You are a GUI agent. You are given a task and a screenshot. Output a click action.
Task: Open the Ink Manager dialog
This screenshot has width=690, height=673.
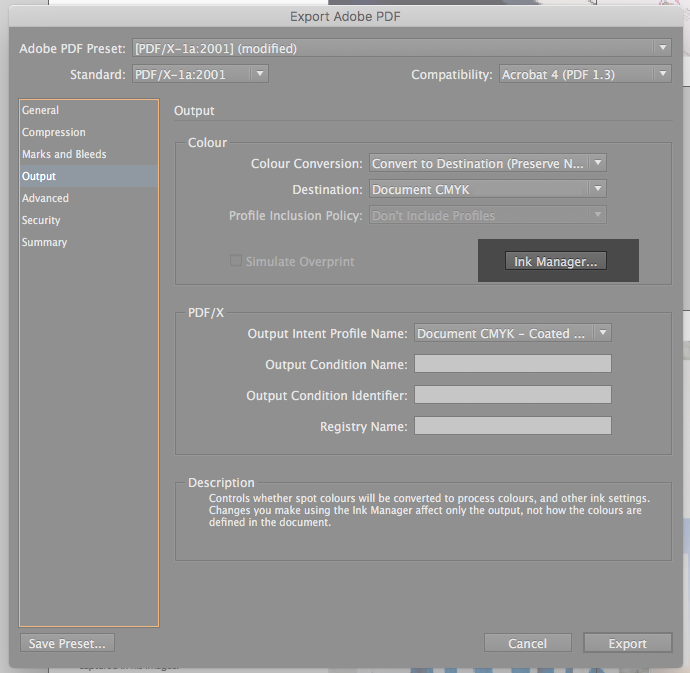(x=555, y=261)
